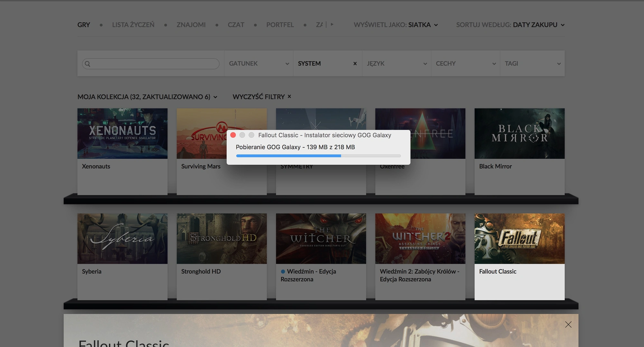Open the PORTFEL tab

[280, 25]
